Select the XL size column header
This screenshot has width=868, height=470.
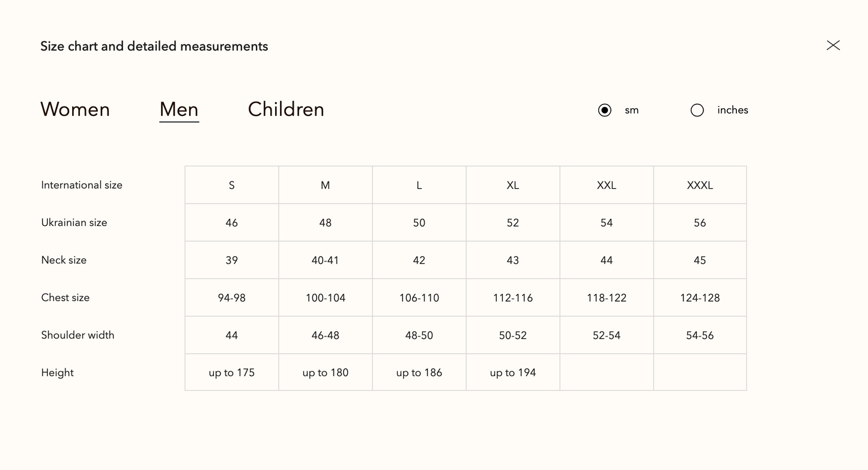coord(512,185)
